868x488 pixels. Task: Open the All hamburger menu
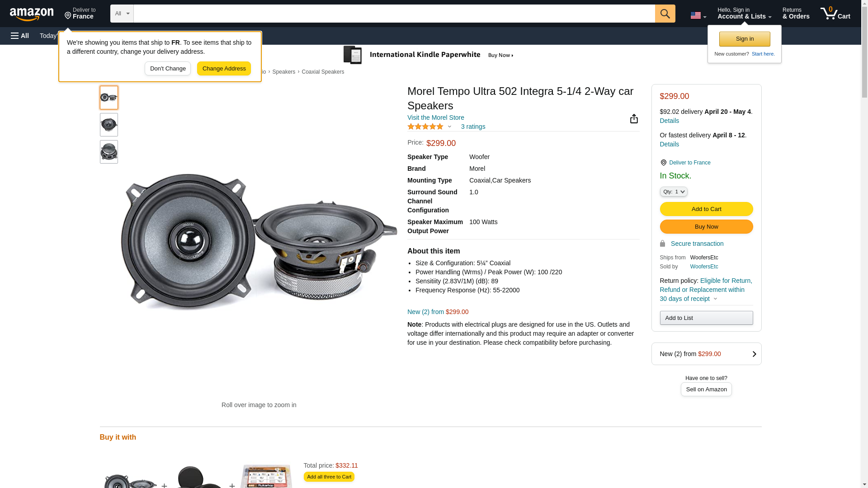coord(20,36)
